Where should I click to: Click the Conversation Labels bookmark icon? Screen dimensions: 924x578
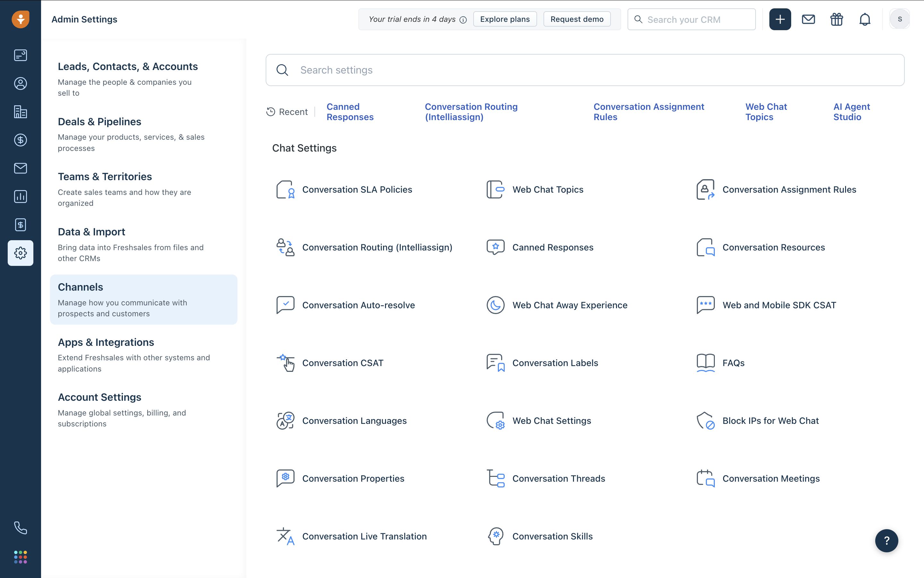coord(496,363)
